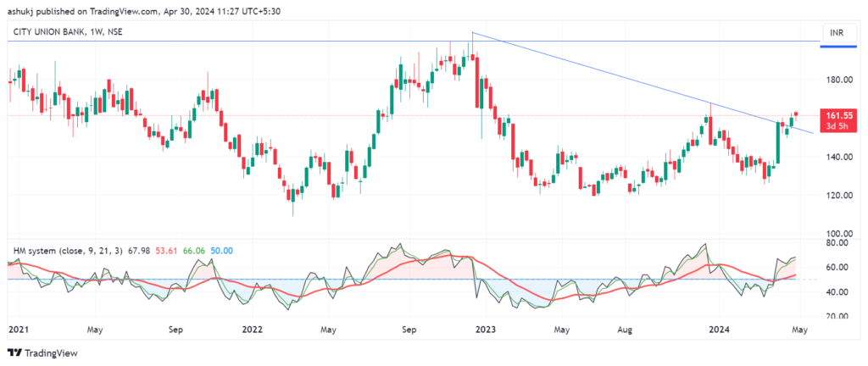Image resolution: width=868 pixels, height=366 pixels.
Task: Click the 100.00 price axis label
Action: pyautogui.click(x=840, y=233)
